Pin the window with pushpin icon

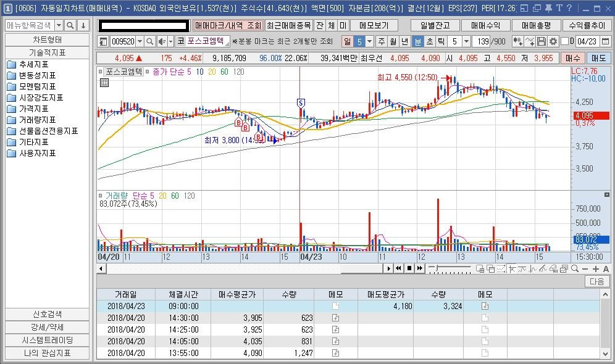coord(548,8)
